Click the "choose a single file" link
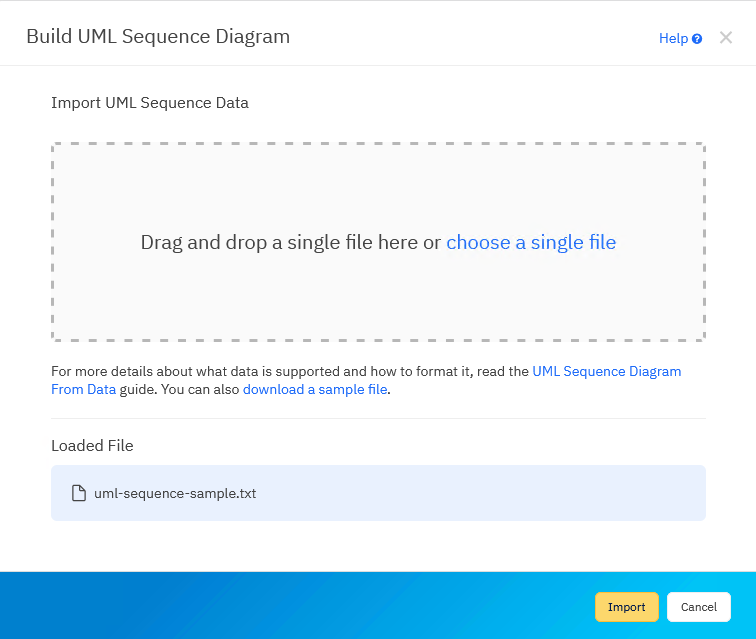The image size is (756, 639). (531, 242)
